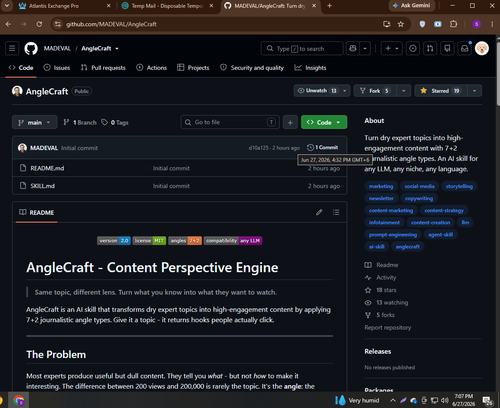Open the issues icon in header
Viewport: 500px width, 408px height.
point(413,49)
